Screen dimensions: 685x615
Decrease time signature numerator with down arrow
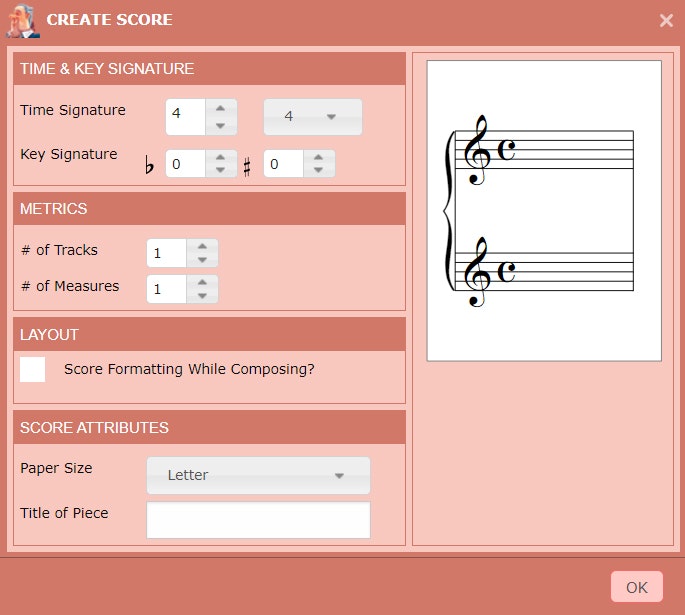(x=221, y=126)
